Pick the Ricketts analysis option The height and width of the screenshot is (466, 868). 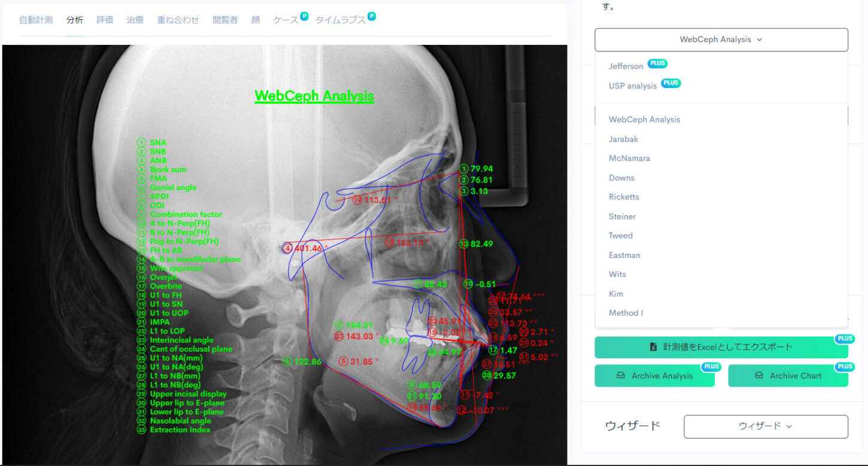[x=624, y=197]
